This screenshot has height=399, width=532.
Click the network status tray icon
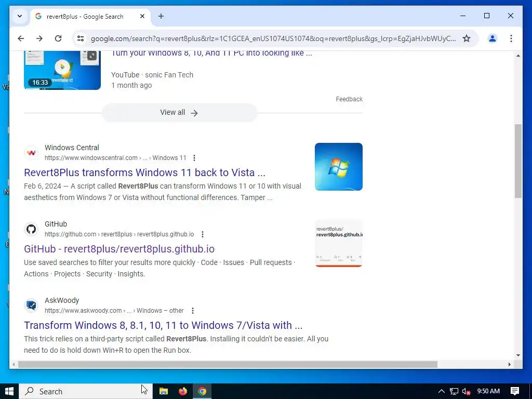pos(454,391)
